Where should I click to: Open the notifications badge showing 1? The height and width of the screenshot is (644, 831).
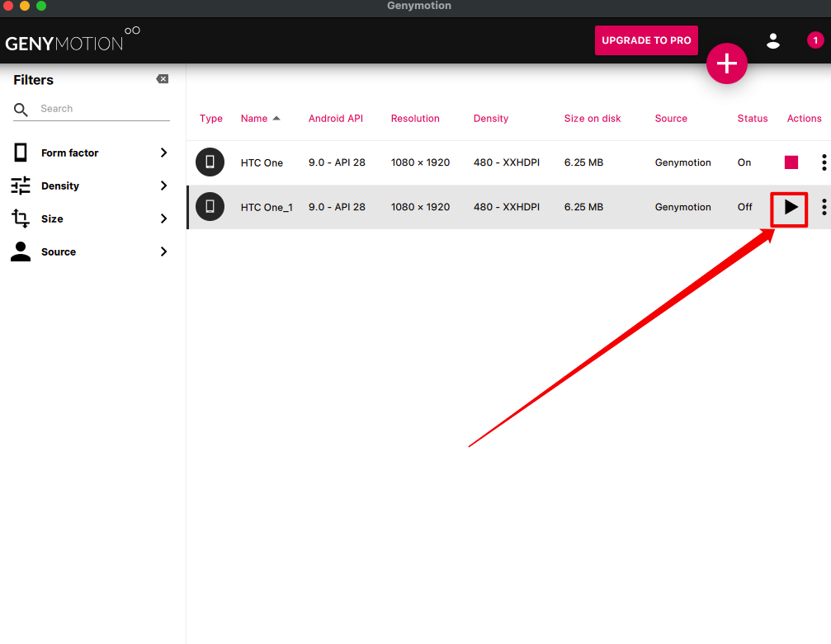[x=815, y=40]
